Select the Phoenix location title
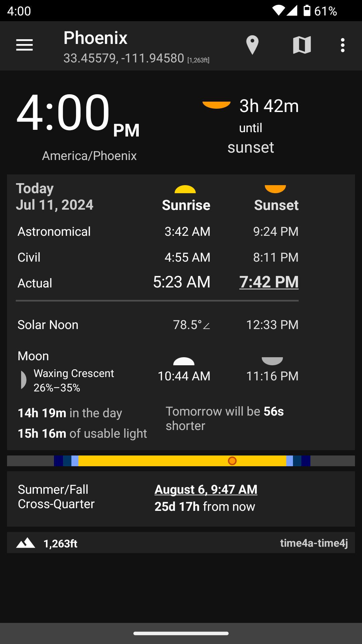The image size is (362, 644). 96,38
